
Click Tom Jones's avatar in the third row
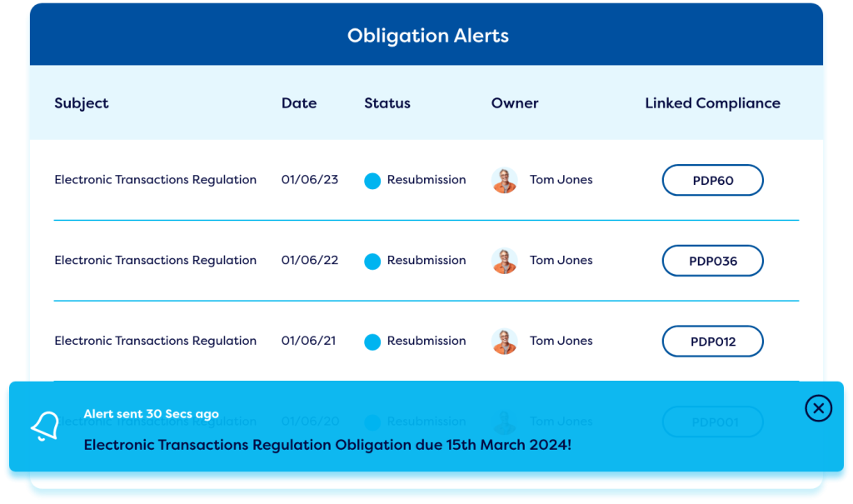click(x=505, y=341)
